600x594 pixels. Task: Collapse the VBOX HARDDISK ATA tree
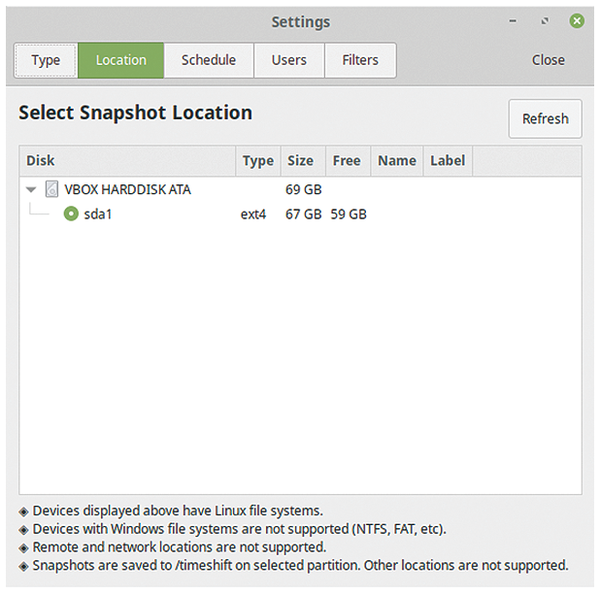click(31, 189)
